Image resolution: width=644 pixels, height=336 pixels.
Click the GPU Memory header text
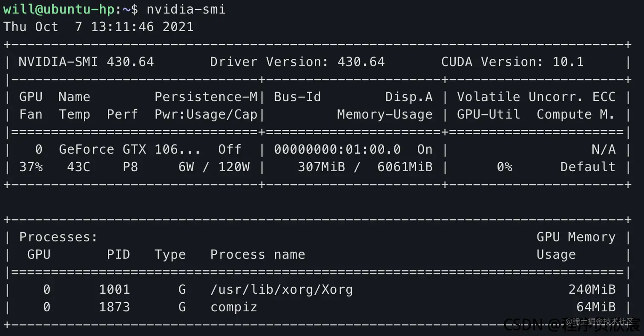[576, 237]
